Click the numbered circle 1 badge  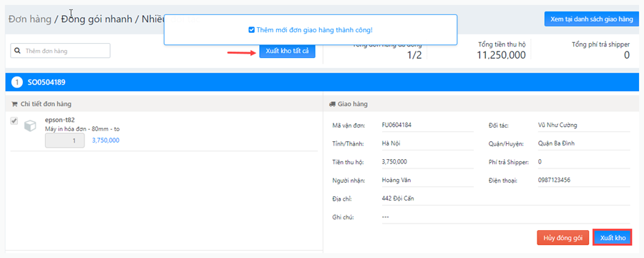point(17,82)
